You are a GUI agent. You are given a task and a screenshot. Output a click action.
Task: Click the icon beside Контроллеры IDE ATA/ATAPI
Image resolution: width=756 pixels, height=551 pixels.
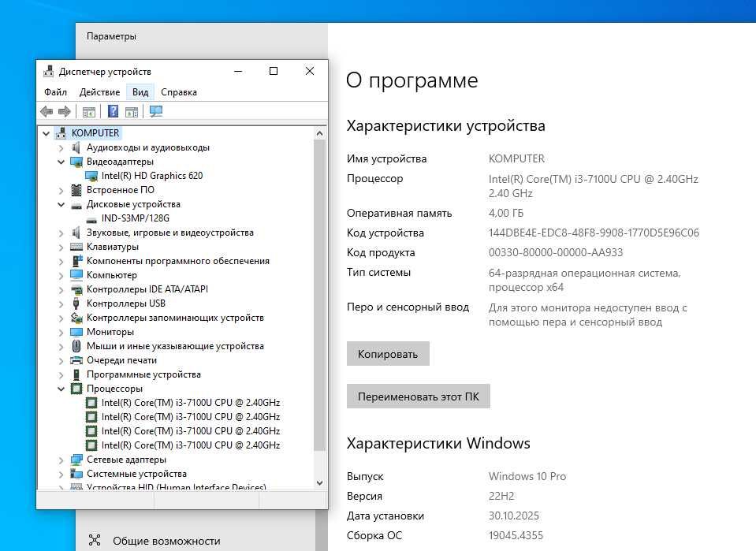[76, 289]
